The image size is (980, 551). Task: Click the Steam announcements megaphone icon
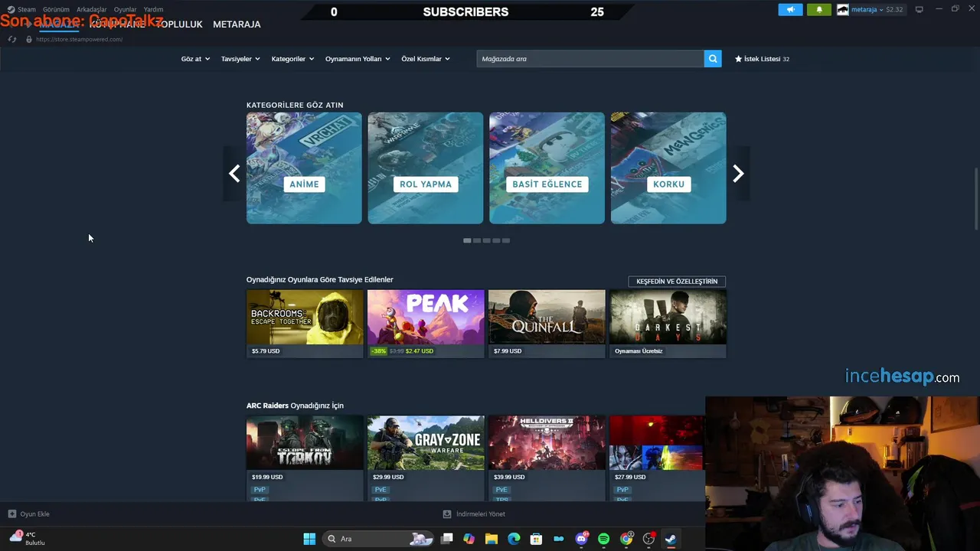[x=790, y=10]
